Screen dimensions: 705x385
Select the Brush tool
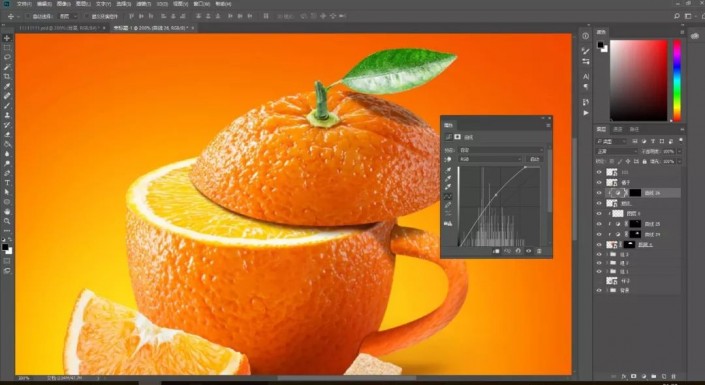(x=7, y=105)
